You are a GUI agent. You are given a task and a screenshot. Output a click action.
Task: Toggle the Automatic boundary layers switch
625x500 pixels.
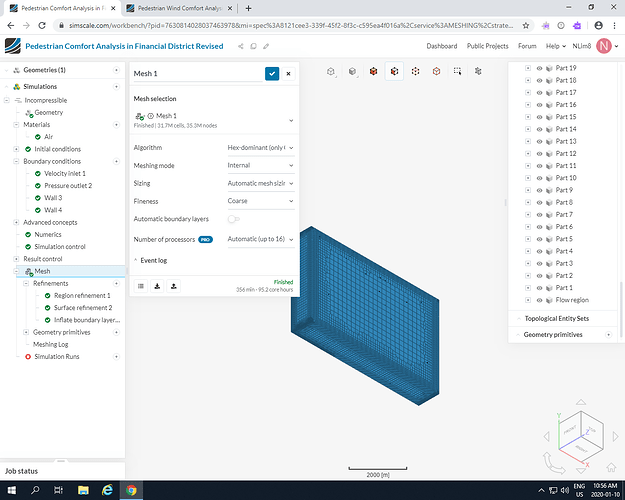(x=234, y=219)
